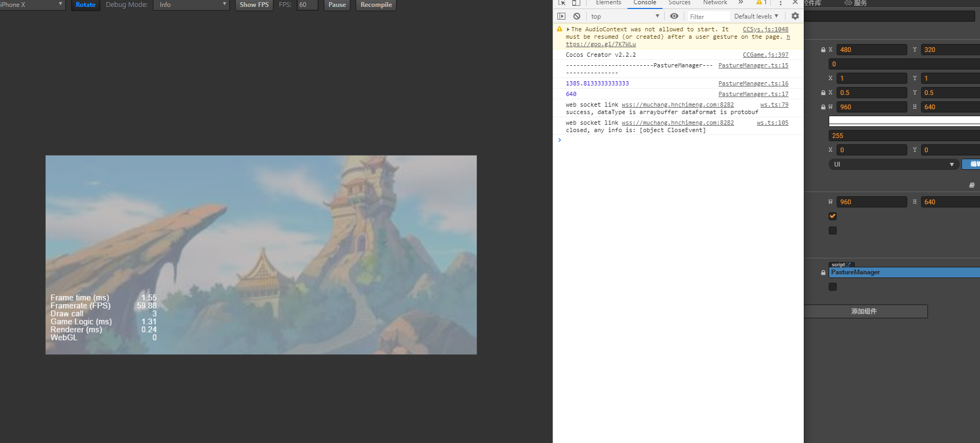Open the ws.ts:105 source link
Screen dimensions: 980x443
[x=773, y=123]
